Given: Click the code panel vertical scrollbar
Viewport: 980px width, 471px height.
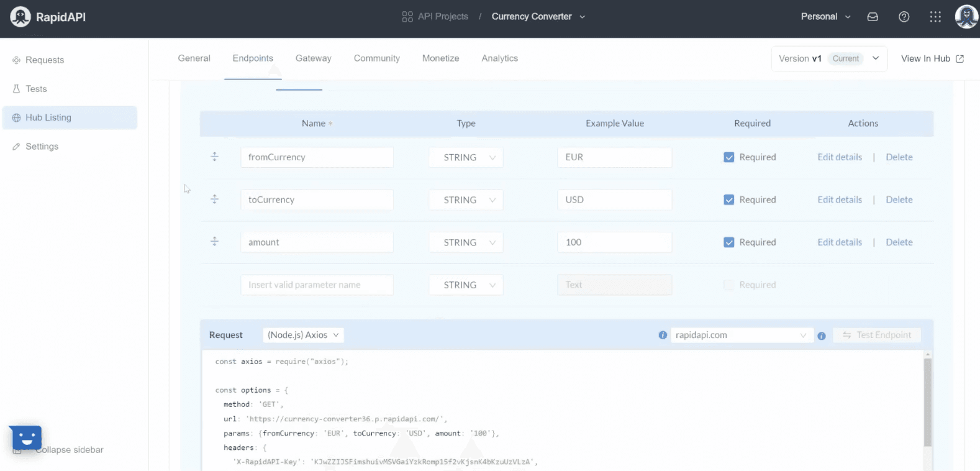Looking at the screenshot, I should 928,403.
